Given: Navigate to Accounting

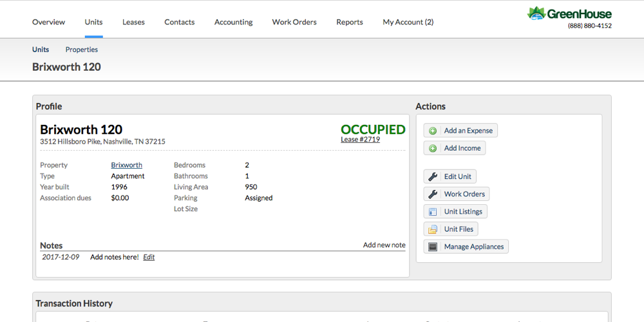Looking at the screenshot, I should point(233,22).
